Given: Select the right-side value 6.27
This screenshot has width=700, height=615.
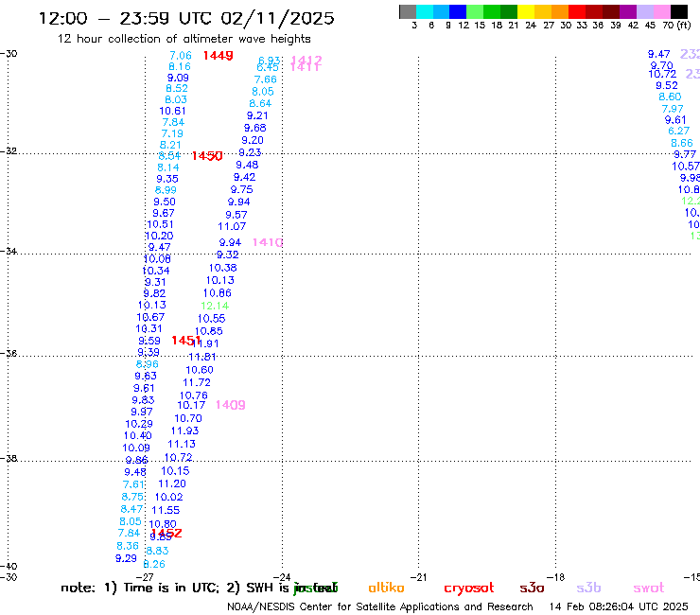Looking at the screenshot, I should pyautogui.click(x=678, y=131).
